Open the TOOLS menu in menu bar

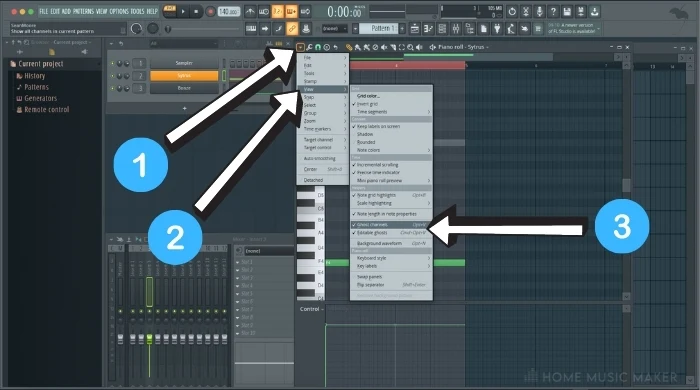pyautogui.click(x=138, y=11)
